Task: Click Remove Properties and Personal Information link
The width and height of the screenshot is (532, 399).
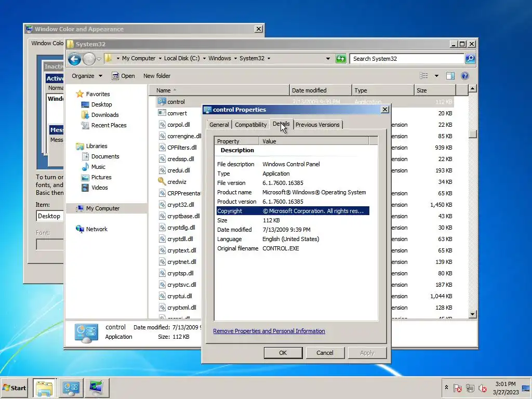Action: click(269, 331)
